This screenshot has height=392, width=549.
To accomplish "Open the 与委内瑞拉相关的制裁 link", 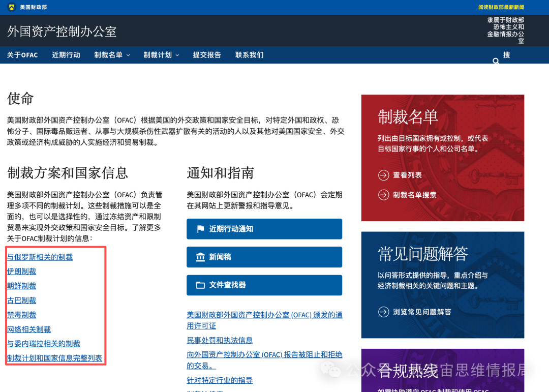I will [43, 344].
